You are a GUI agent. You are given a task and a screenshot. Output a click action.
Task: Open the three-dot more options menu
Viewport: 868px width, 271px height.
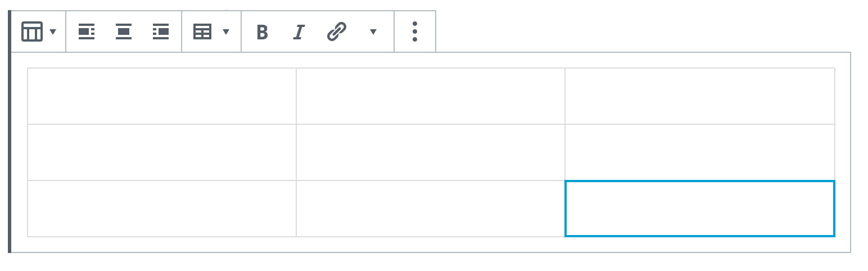point(415,32)
